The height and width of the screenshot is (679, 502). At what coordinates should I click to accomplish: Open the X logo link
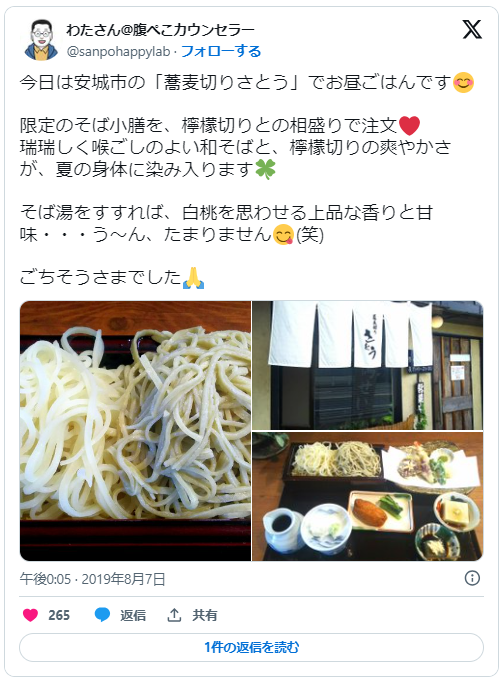point(472,29)
